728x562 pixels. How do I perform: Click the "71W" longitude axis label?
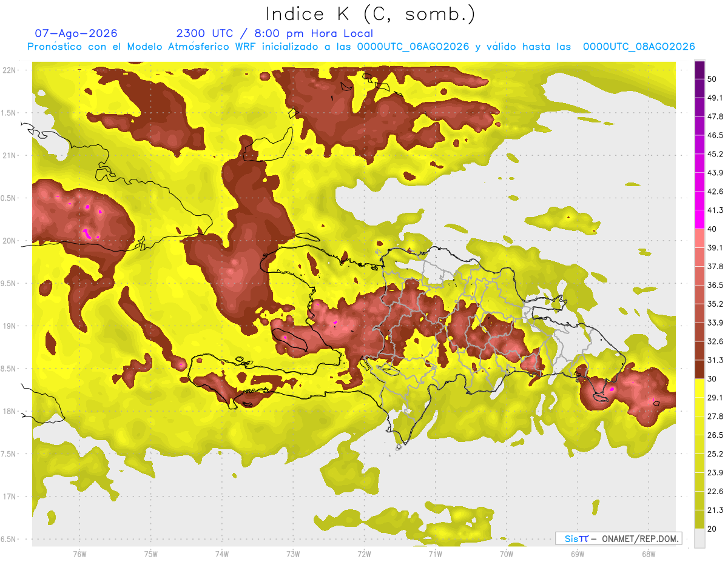pyautogui.click(x=435, y=554)
